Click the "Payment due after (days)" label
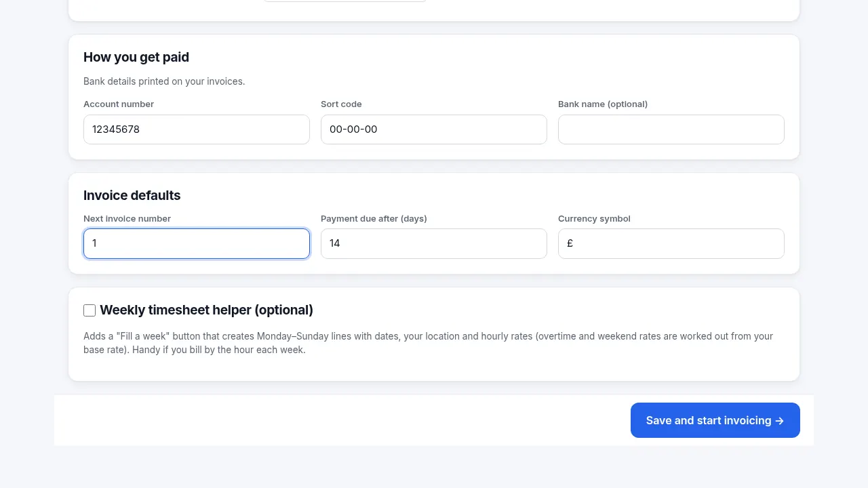 (374, 218)
